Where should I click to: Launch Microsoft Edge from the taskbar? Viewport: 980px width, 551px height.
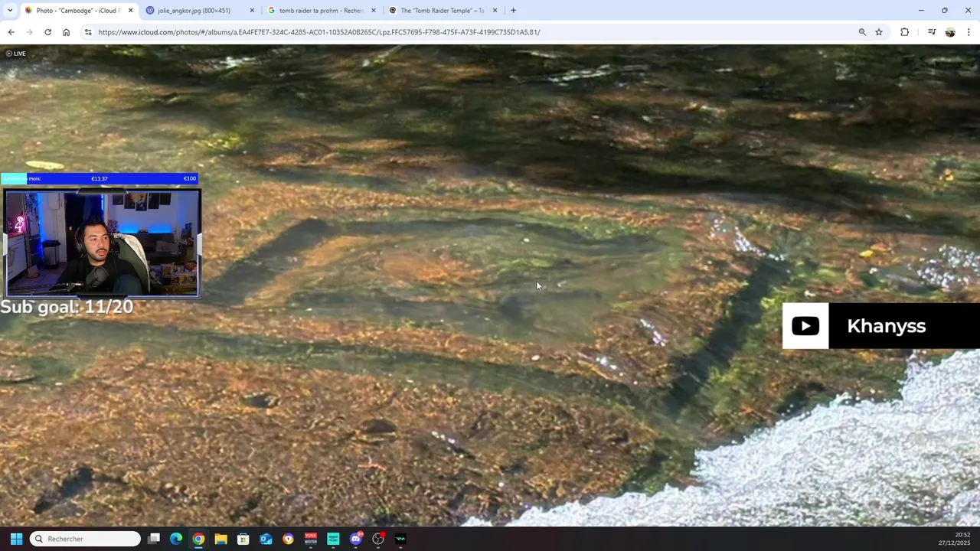tap(176, 539)
